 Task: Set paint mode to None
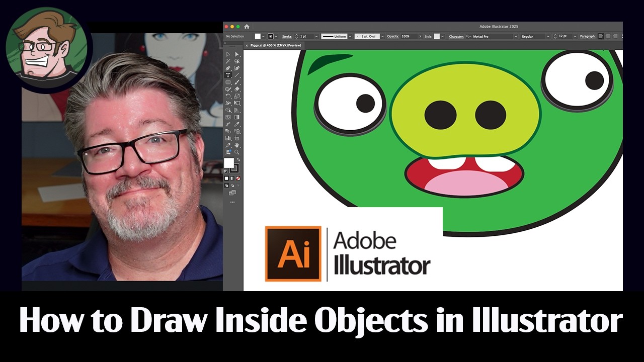[x=238, y=178]
